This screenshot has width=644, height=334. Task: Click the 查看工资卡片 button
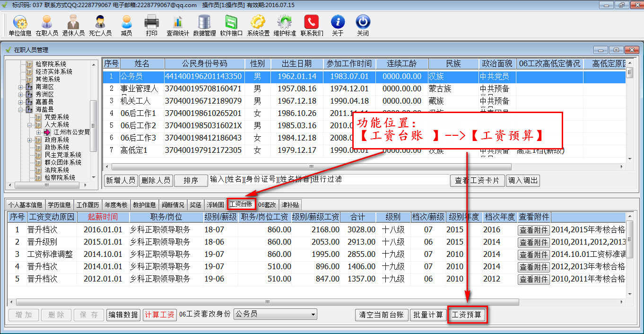(x=477, y=180)
